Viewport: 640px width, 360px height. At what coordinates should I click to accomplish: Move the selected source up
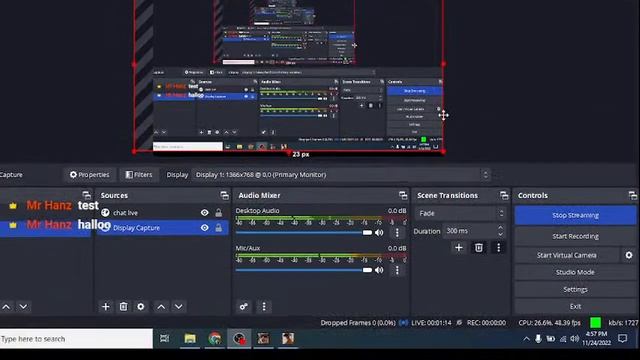tap(161, 307)
